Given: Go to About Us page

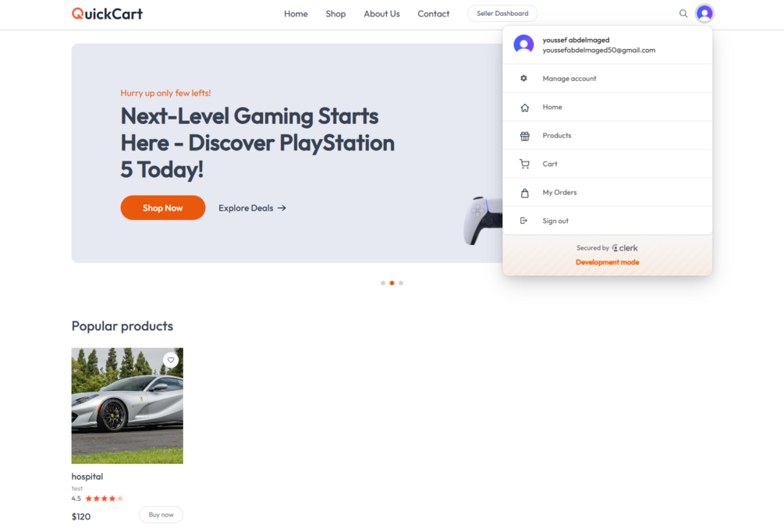Looking at the screenshot, I should click(x=381, y=14).
